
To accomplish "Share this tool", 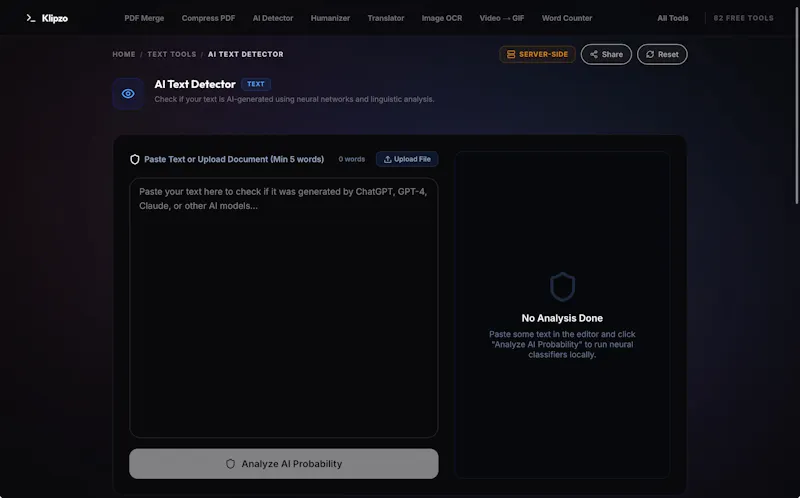I will coord(606,54).
